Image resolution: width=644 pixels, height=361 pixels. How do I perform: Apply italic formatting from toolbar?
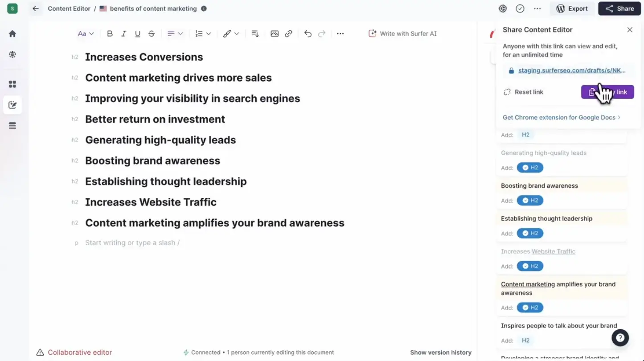(x=124, y=34)
